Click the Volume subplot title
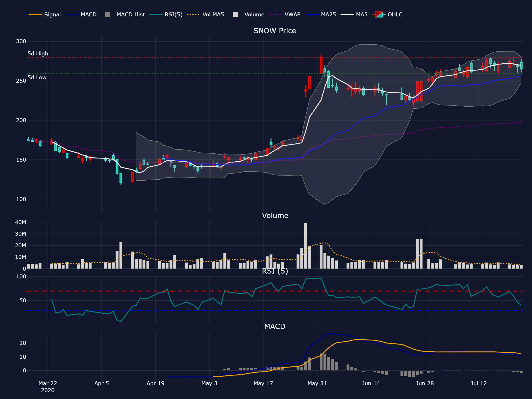 [275, 215]
